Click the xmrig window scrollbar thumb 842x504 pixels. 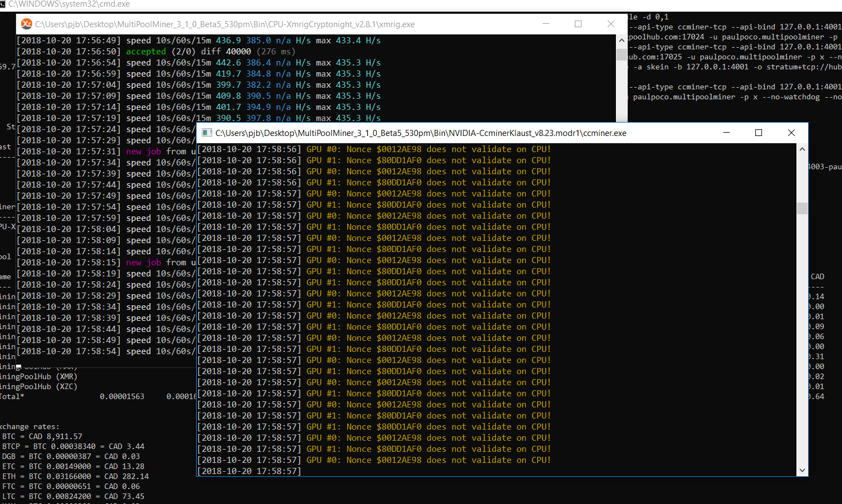pos(622,56)
